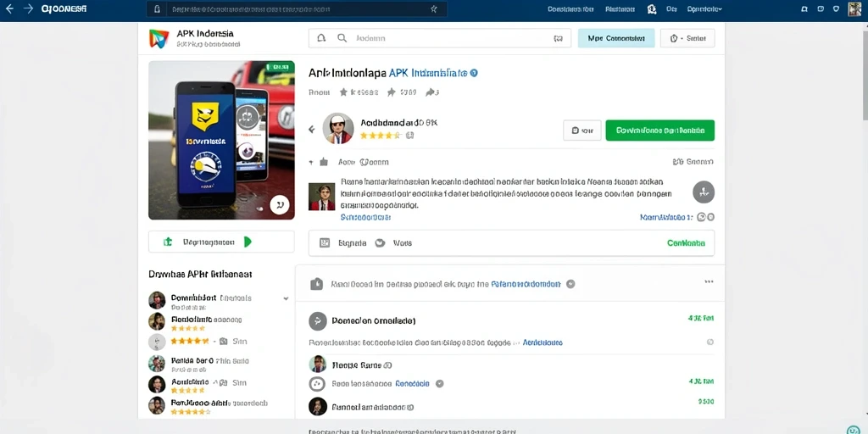Click the green text link in the tab bar
Screen dimensions: 868x434
click(x=686, y=243)
